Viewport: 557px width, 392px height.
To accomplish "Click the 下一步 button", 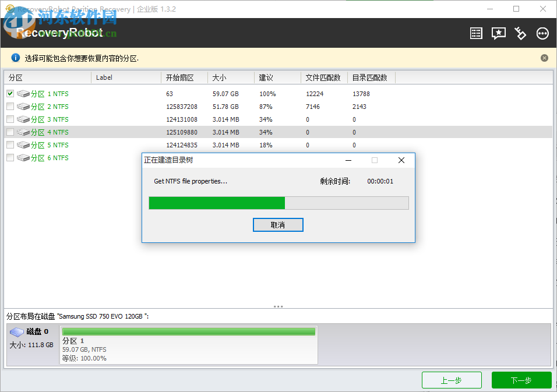I will pos(521,380).
